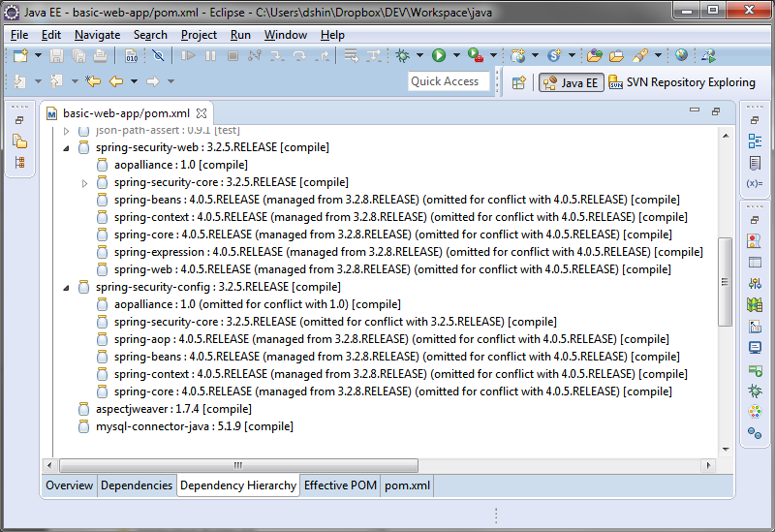
Task: Open the Variables (x)= view icon
Action: (x=755, y=183)
